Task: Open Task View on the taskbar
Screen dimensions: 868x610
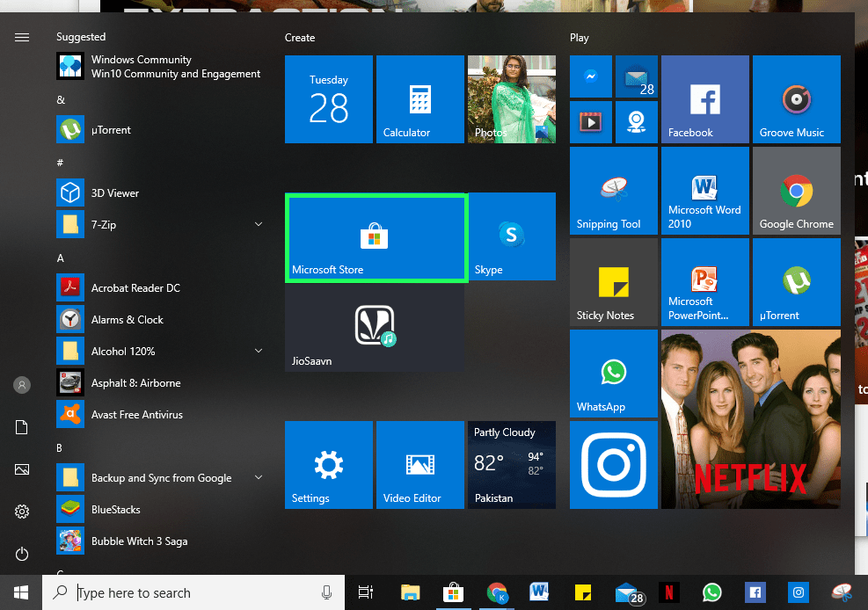Action: point(365,592)
